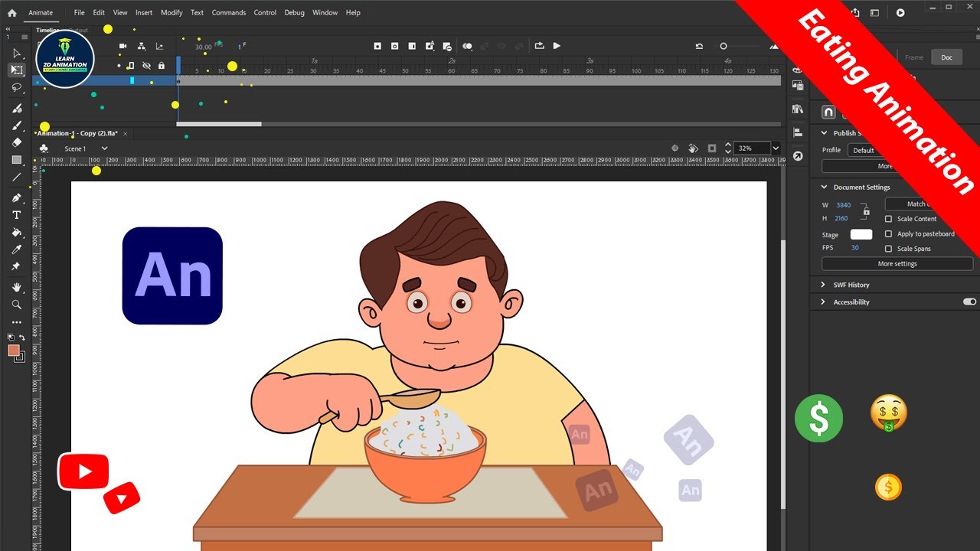Open the Workspace switcher icon

875,12
